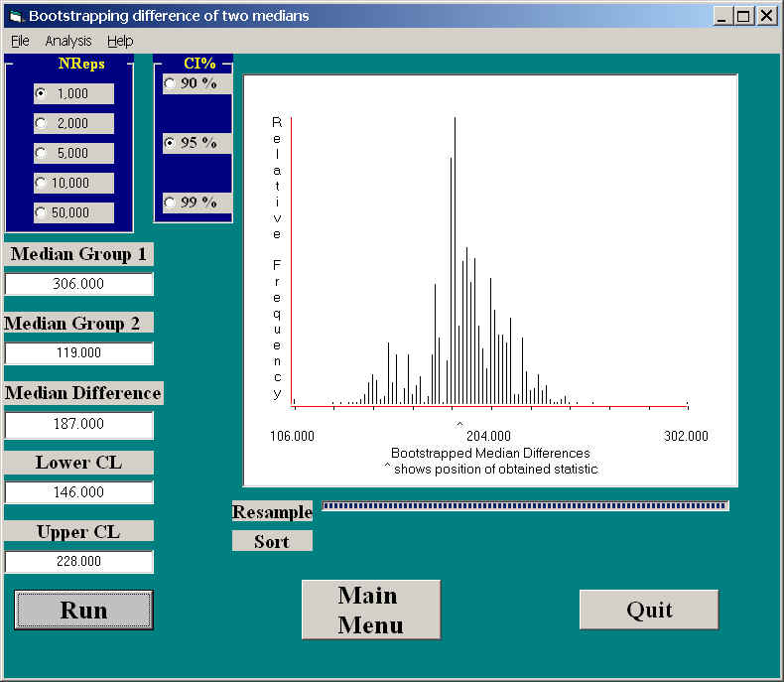The image size is (784, 682).
Task: Choose 2,000 NReps option
Action: point(42,123)
